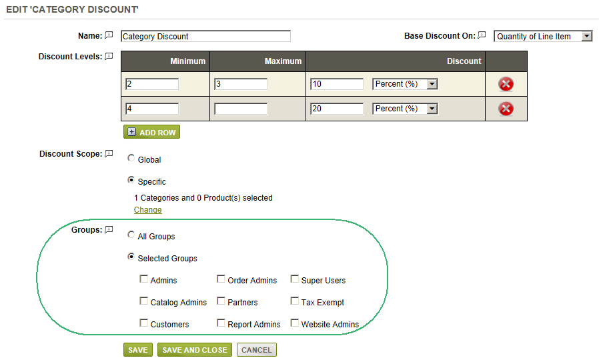The image size is (599, 364).
Task: Click help icon next to Name label
Action: 109,35
